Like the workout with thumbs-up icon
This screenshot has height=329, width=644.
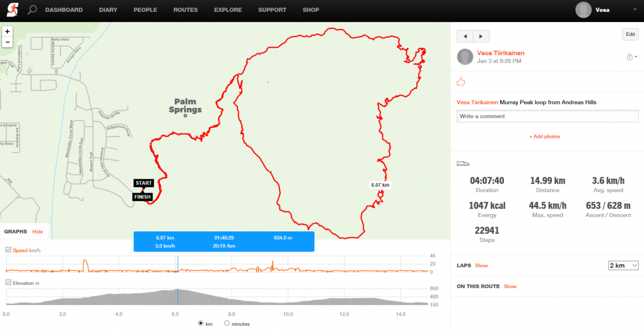coord(460,82)
